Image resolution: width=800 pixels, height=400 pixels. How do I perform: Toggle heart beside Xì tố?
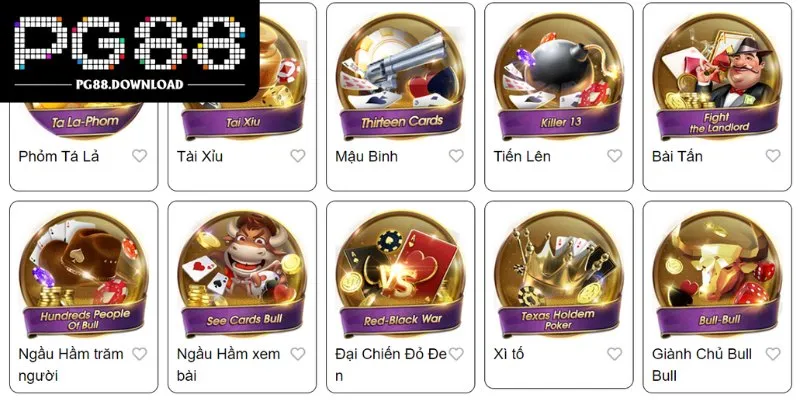tap(614, 354)
